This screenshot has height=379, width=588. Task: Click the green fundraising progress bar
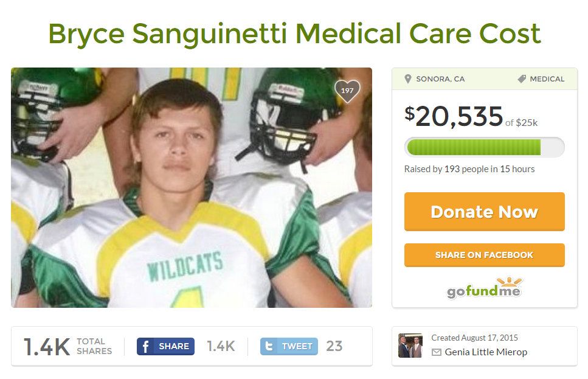tap(484, 147)
